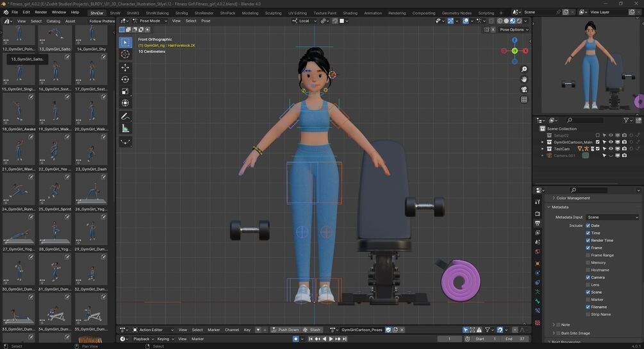The width and height of the screenshot is (644, 349).
Task: Expand the GymGirlCartoon_Main collection in outliner
Action: pos(542,142)
